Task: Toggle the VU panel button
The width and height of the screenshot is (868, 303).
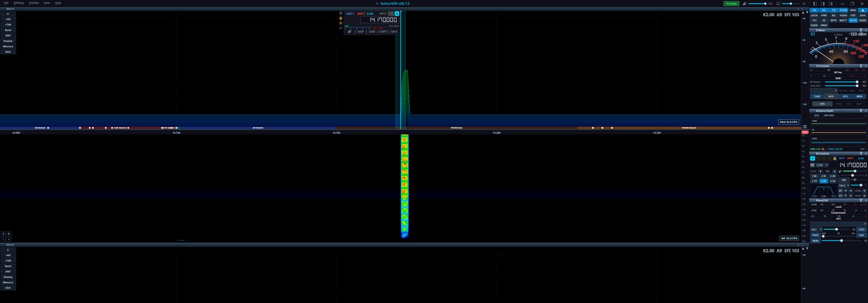Action: click(814, 10)
